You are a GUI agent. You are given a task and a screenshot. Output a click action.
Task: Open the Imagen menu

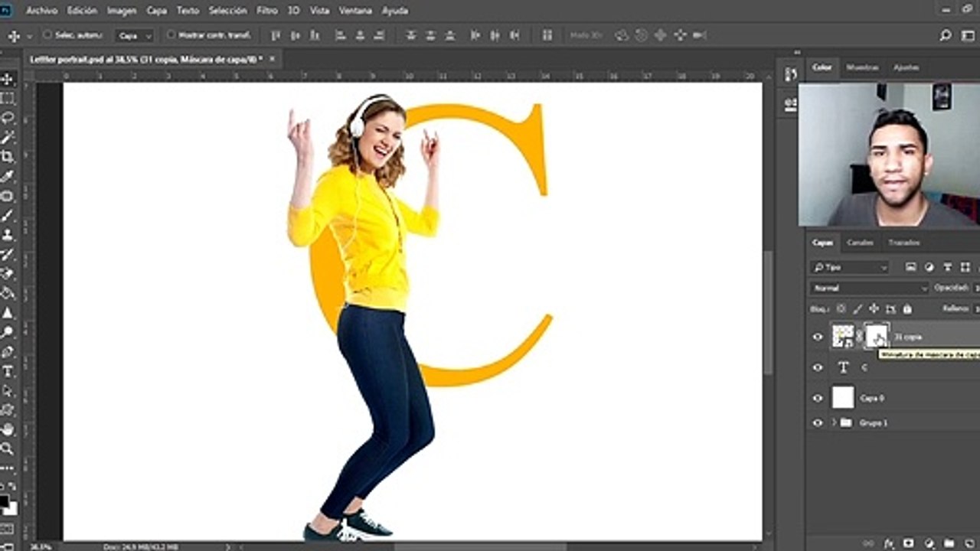(121, 11)
